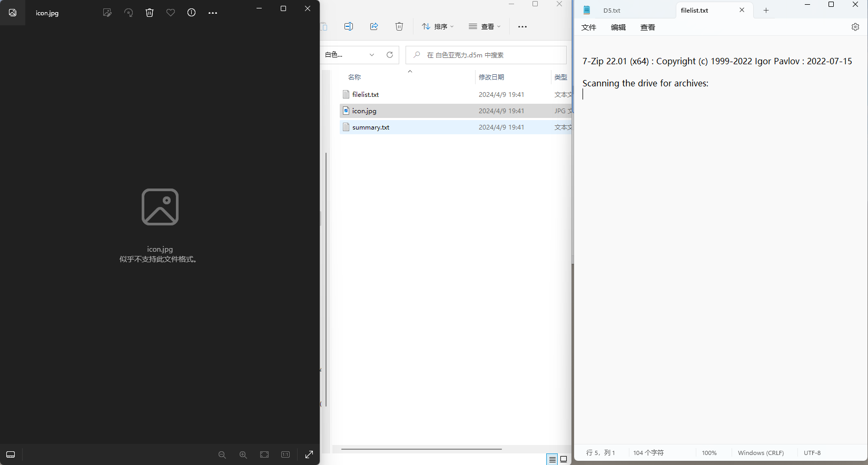Viewport: 868px width, 465px height.
Task: Show file info in Photos viewer
Action: tap(192, 13)
